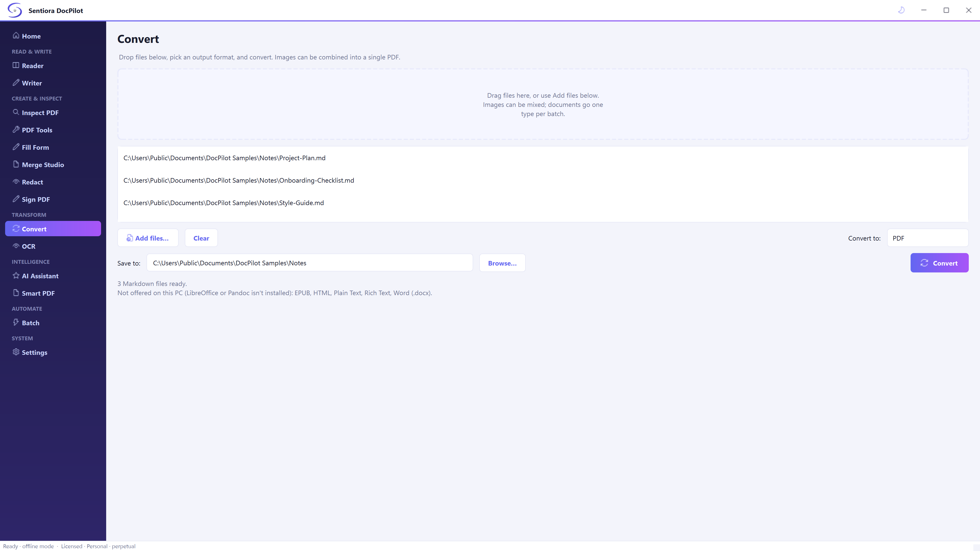
Task: Go to Settings in sidebar
Action: click(x=53, y=353)
